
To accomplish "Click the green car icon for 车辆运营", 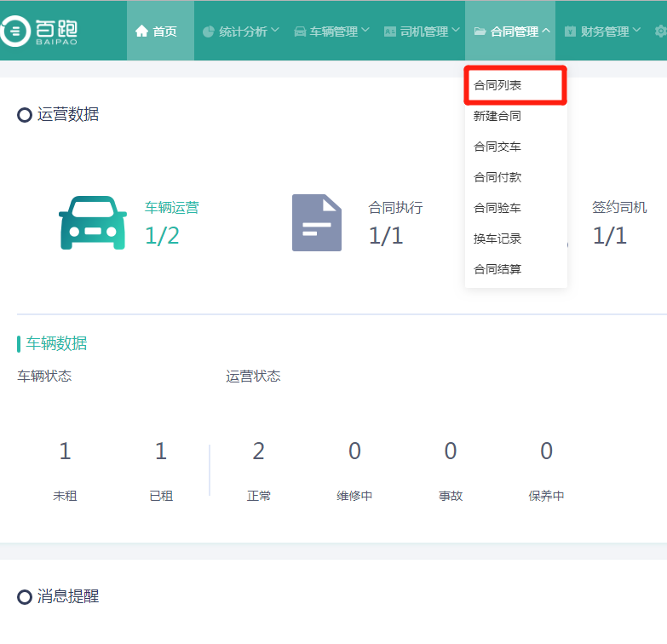I will pos(92,223).
